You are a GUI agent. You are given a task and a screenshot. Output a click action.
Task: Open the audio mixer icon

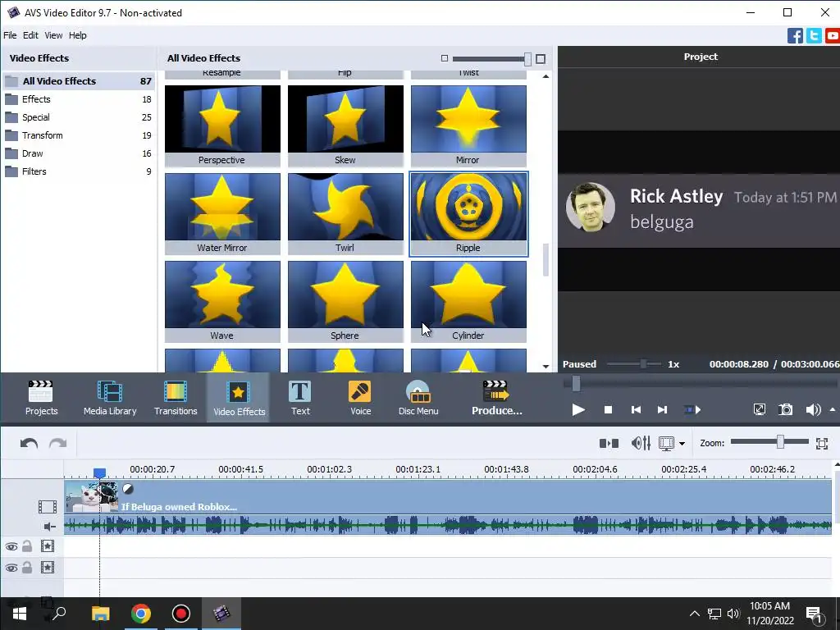641,443
